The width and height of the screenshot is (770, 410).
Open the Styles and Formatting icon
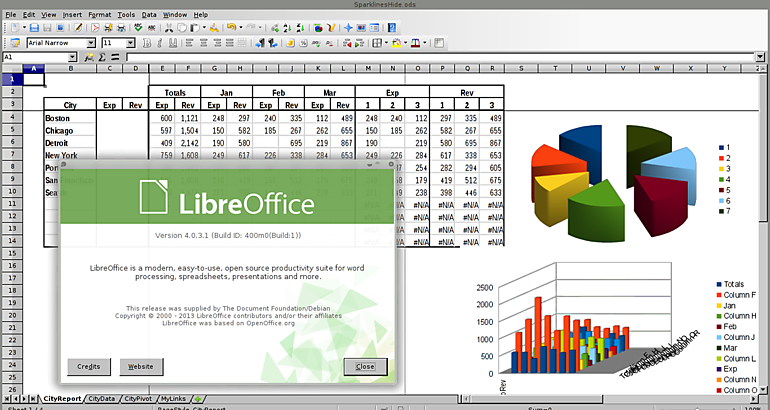(15, 43)
